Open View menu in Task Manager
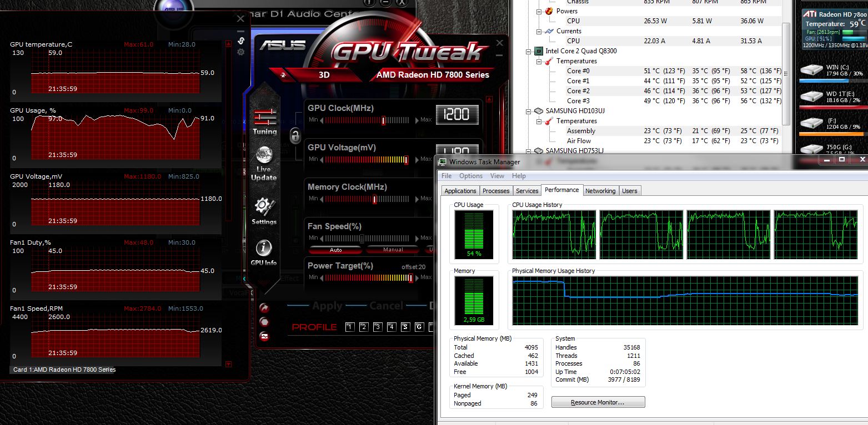Viewport: 868px width, 425px height. coord(497,176)
